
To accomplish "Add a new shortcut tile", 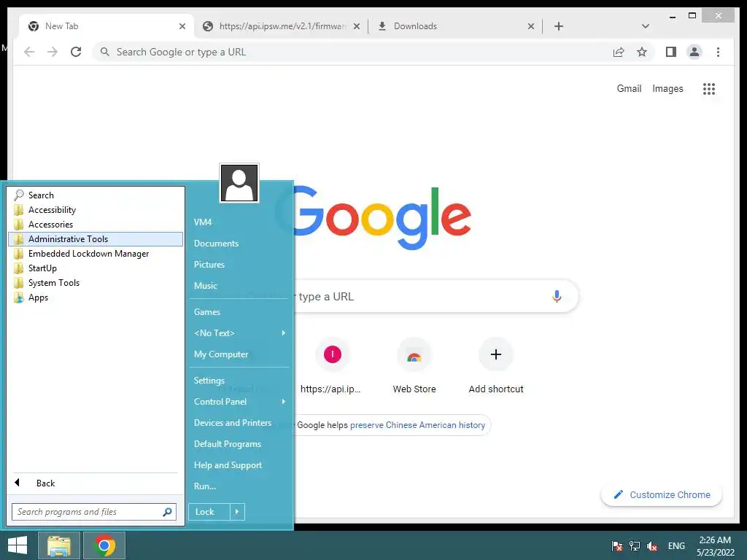I will 496,366.
